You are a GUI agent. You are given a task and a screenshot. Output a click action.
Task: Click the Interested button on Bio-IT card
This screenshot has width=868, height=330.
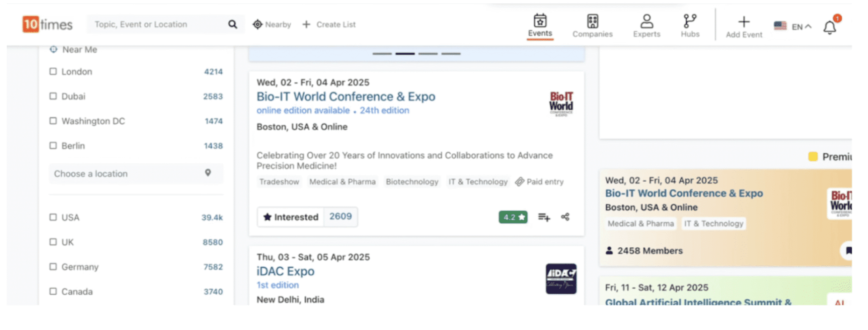[291, 217]
